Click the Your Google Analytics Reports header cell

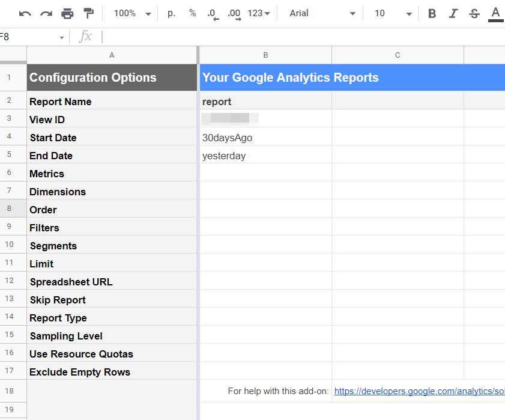352,78
